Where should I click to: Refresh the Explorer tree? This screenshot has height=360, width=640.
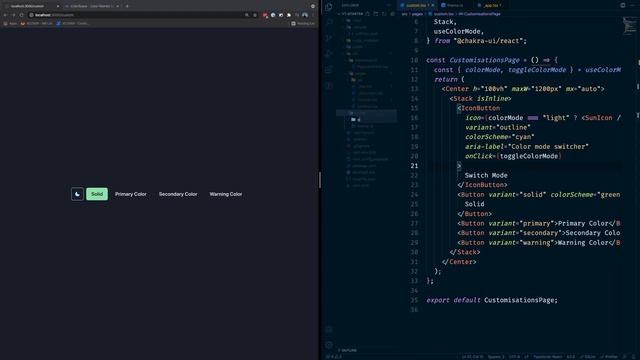[x=384, y=14]
